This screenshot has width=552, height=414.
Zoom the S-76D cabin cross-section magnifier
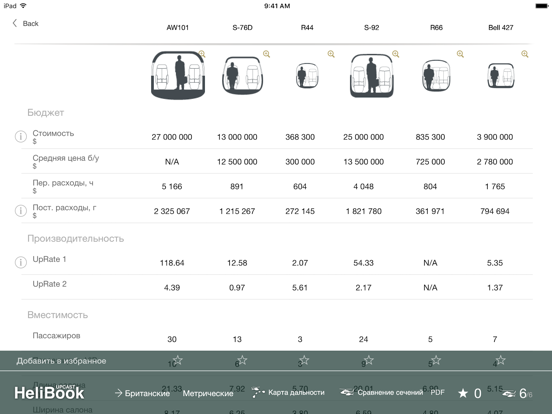coord(266,54)
